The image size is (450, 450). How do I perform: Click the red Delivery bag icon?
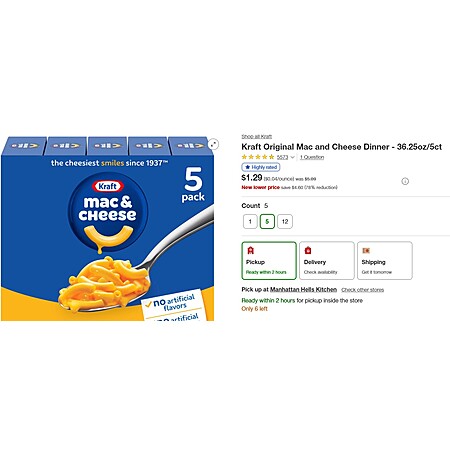308,250
